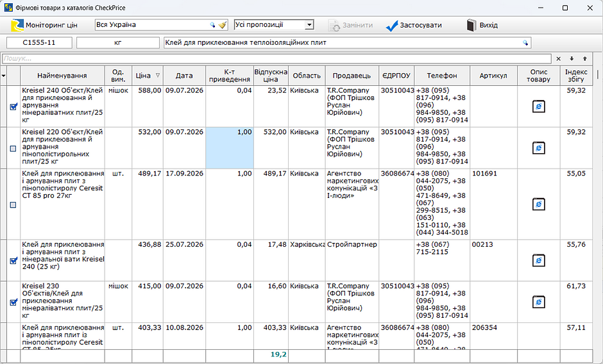This screenshot has width=603, height=364.
Task: Click the Стройпартнер seller cell
Action: 352,261
